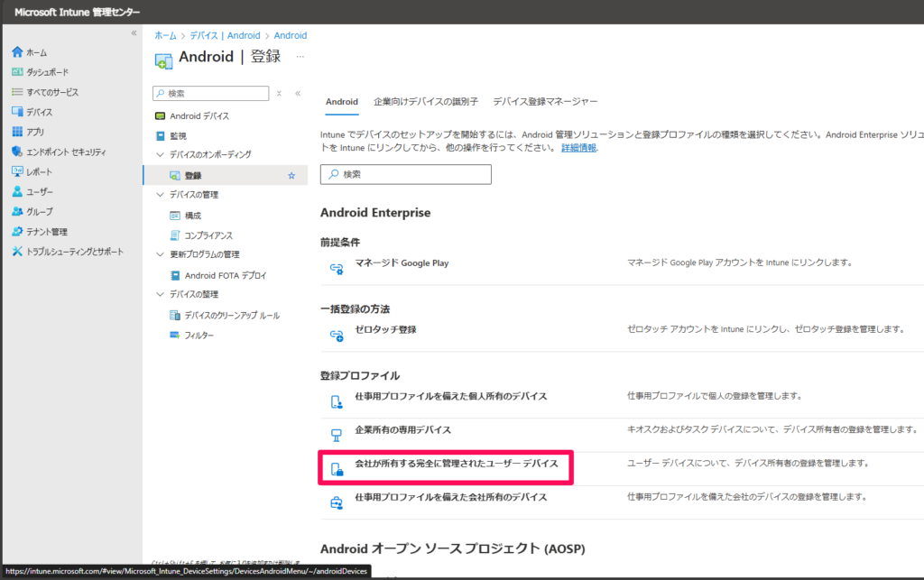This screenshot has height=580, width=924.
Task: Click ホーム breadcrumb link
Action: tap(166, 35)
